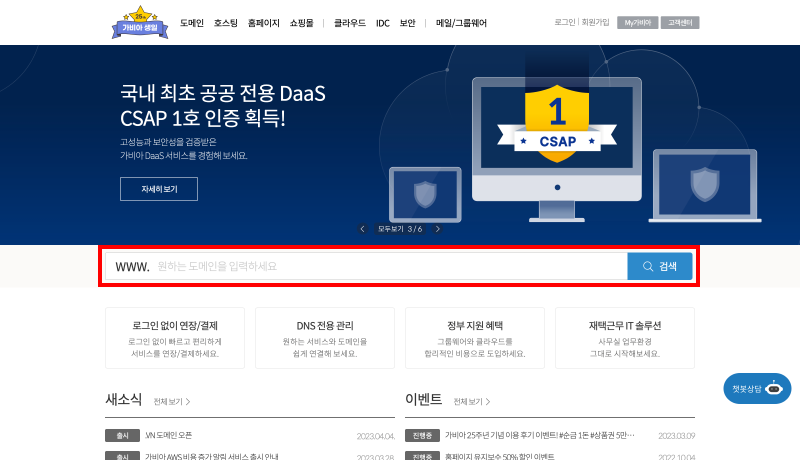This screenshot has width=800, height=460.
Task: Open the My가비아 button
Action: coord(637,22)
